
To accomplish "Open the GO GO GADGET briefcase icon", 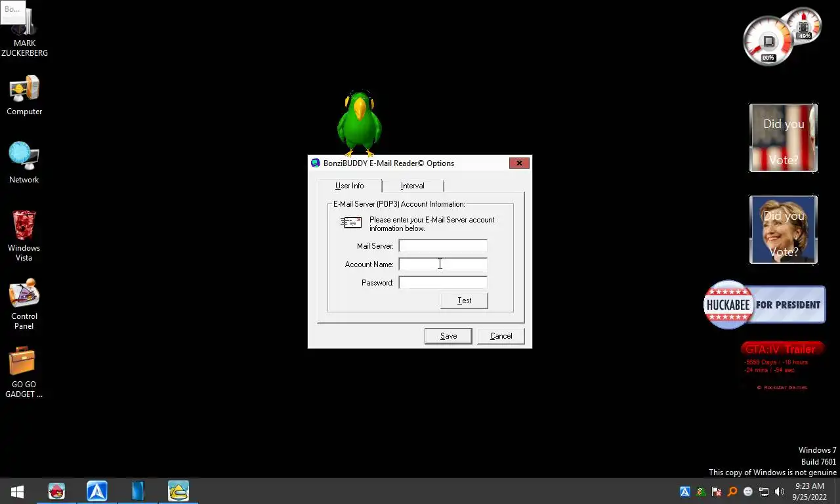I will [24, 373].
